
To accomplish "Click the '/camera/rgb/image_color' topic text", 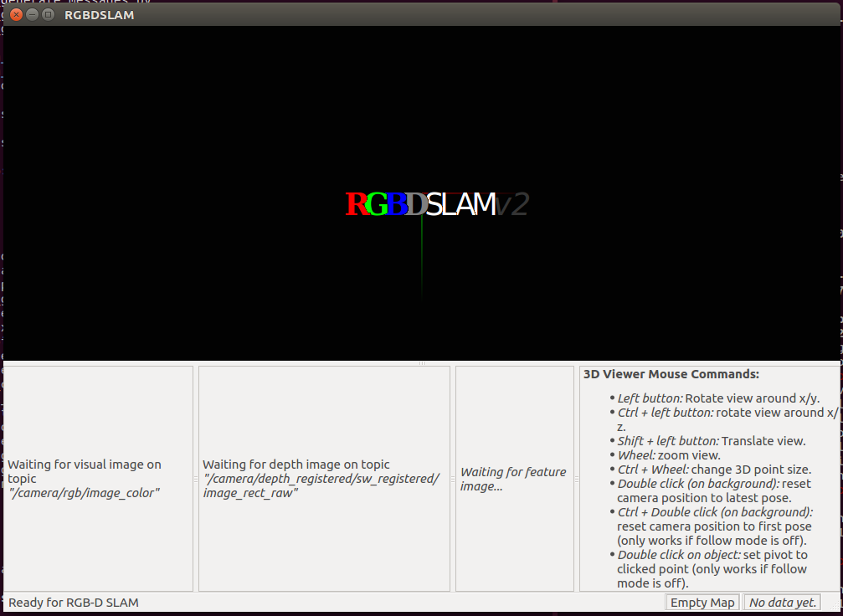I will click(85, 493).
